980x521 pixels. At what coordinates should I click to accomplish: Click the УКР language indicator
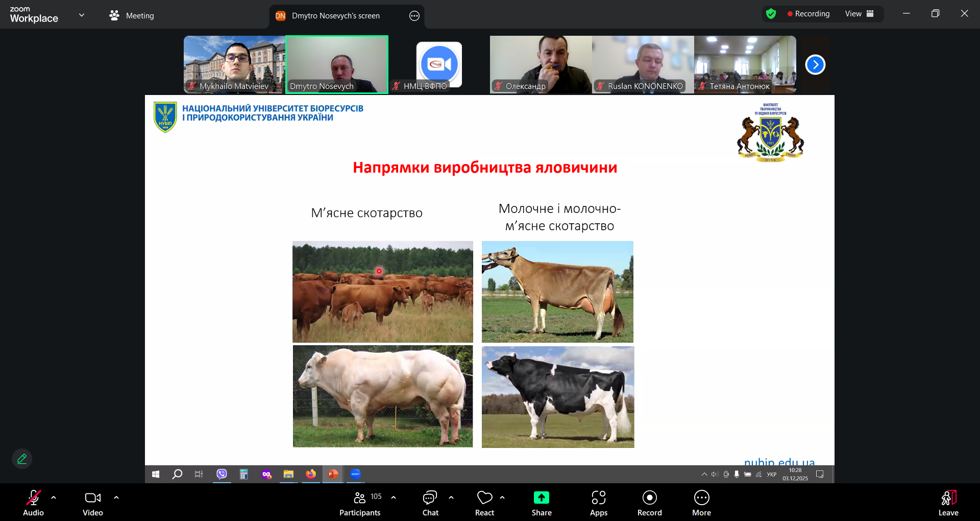point(772,475)
